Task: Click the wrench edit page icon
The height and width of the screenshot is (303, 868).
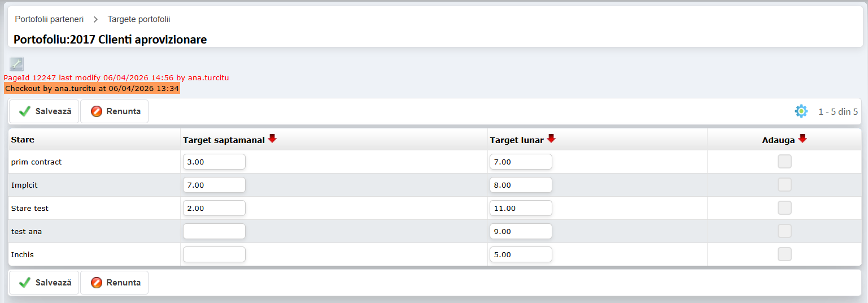Action: [16, 64]
